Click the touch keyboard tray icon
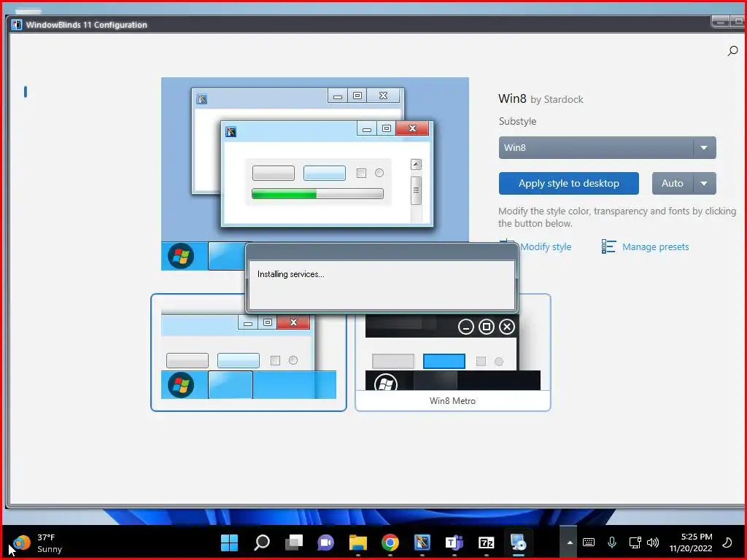The height and width of the screenshot is (560, 747). click(589, 542)
